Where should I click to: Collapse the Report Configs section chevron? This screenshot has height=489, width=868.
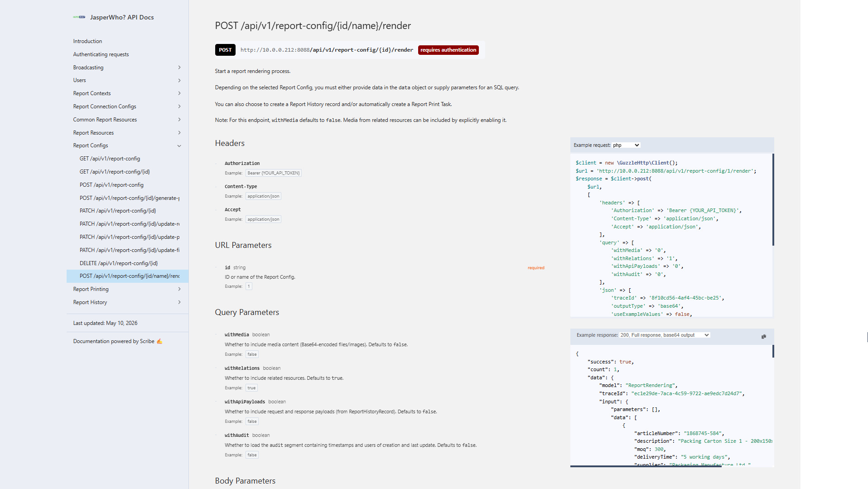179,146
